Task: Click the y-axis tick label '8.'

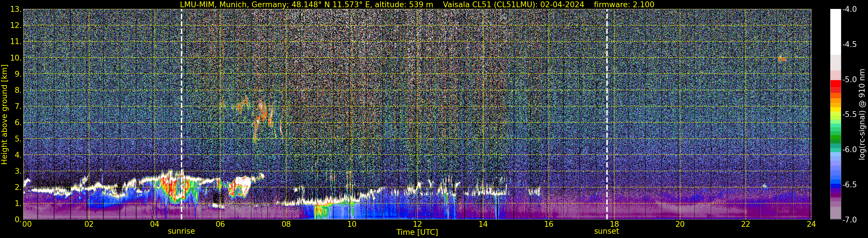Action: click(18, 90)
